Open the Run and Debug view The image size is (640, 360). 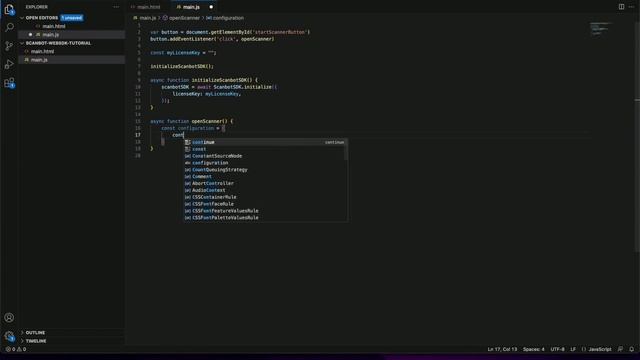pos(9,64)
